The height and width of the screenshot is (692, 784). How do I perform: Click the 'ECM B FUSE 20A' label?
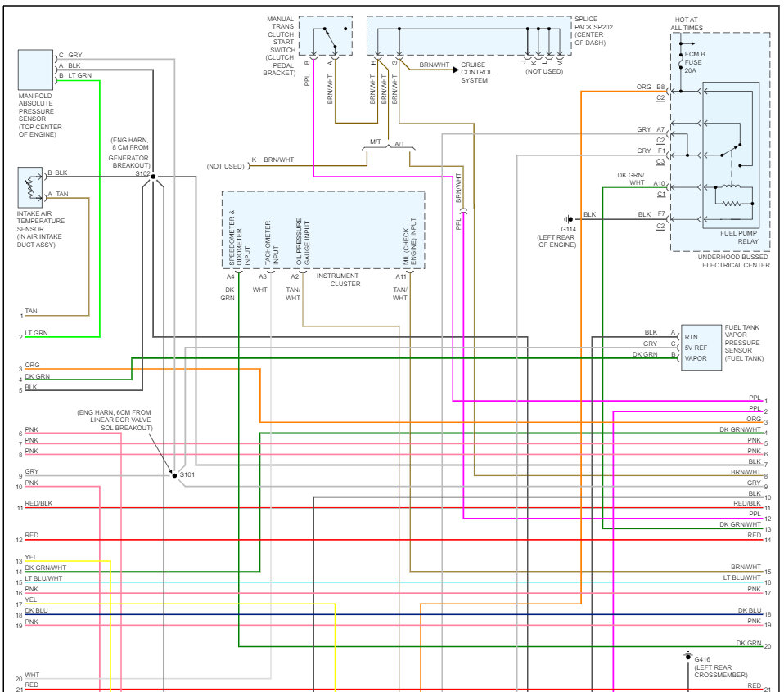695,62
